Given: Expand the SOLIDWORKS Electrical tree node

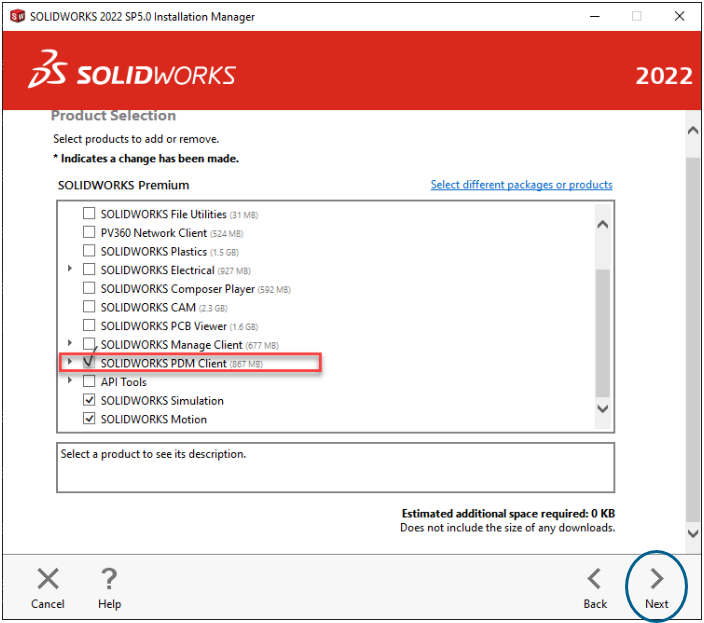Looking at the screenshot, I should 70,268.
